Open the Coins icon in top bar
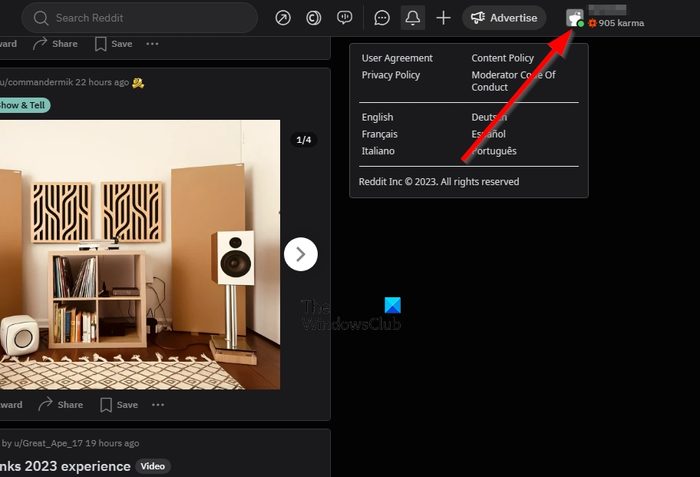Image resolution: width=700 pixels, height=477 pixels. [x=313, y=18]
